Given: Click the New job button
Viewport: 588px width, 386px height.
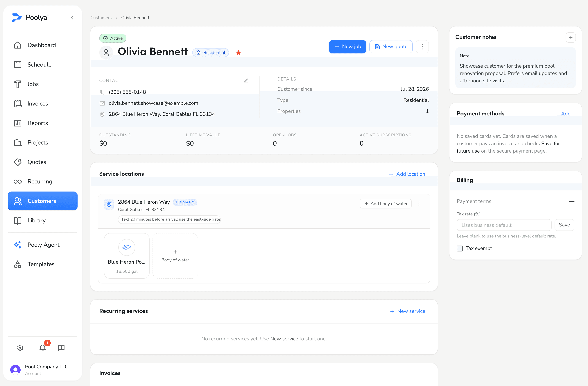Looking at the screenshot, I should 347,47.
